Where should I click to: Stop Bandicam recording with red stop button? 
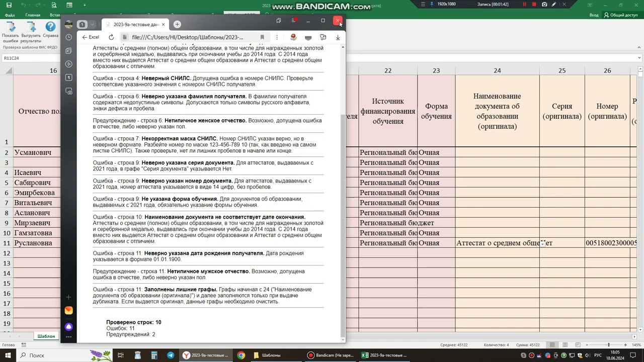click(x=534, y=5)
